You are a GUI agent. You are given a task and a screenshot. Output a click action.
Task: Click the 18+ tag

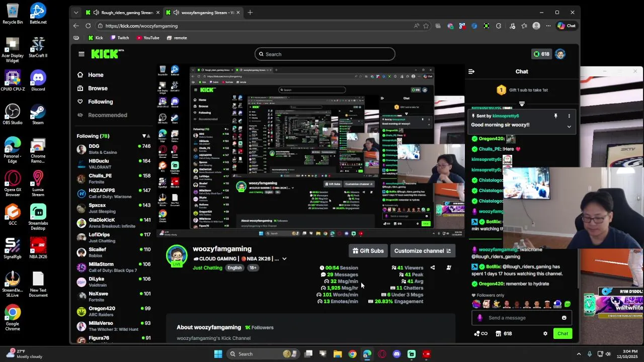253,268
